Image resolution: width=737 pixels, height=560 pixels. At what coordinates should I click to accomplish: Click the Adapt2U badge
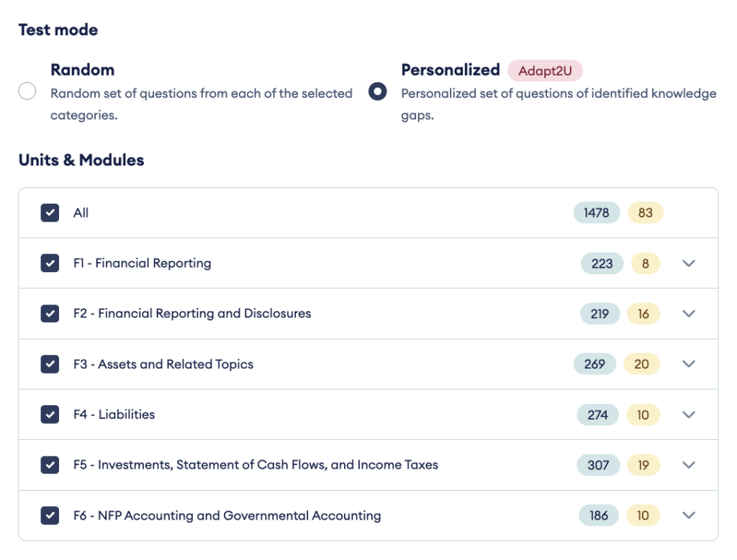(545, 71)
